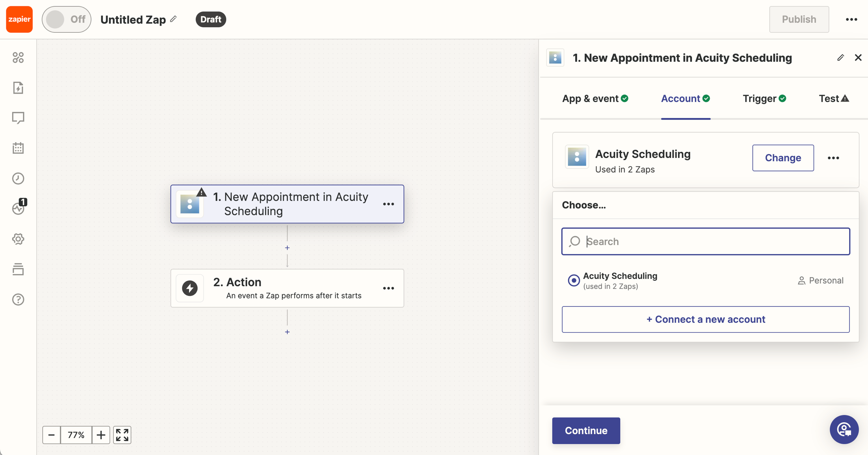868x455 pixels.
Task: Open status icon with badge 1
Action: [18, 208]
